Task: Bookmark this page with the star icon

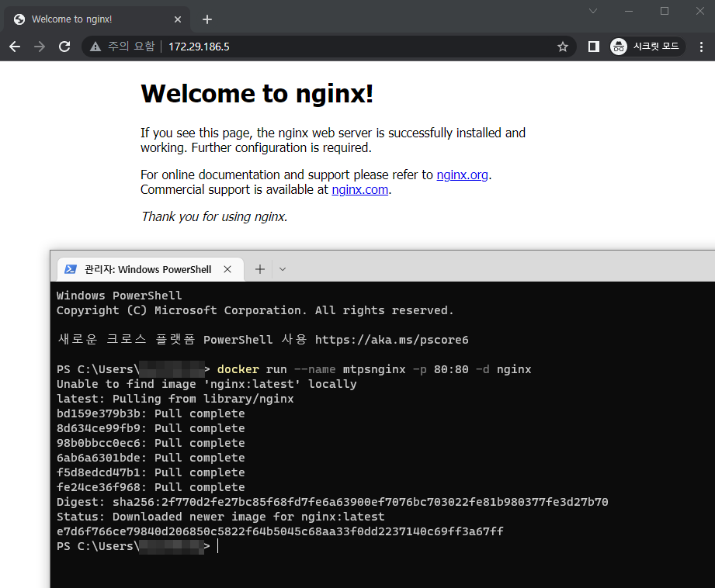Action: pos(563,47)
